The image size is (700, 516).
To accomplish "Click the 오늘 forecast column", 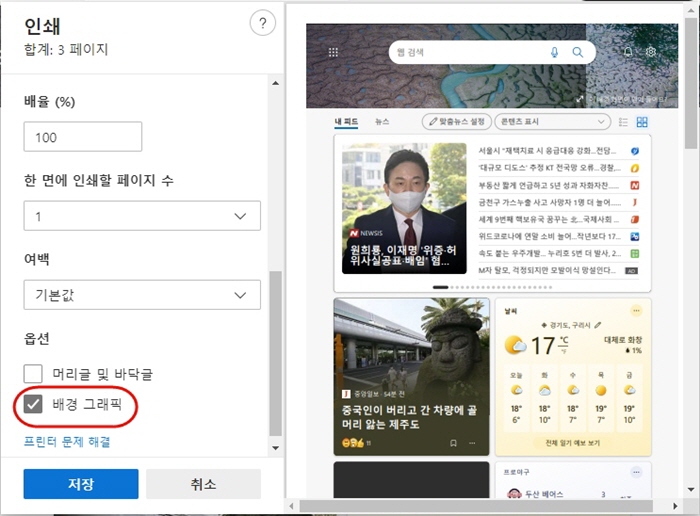I will pos(516,398).
